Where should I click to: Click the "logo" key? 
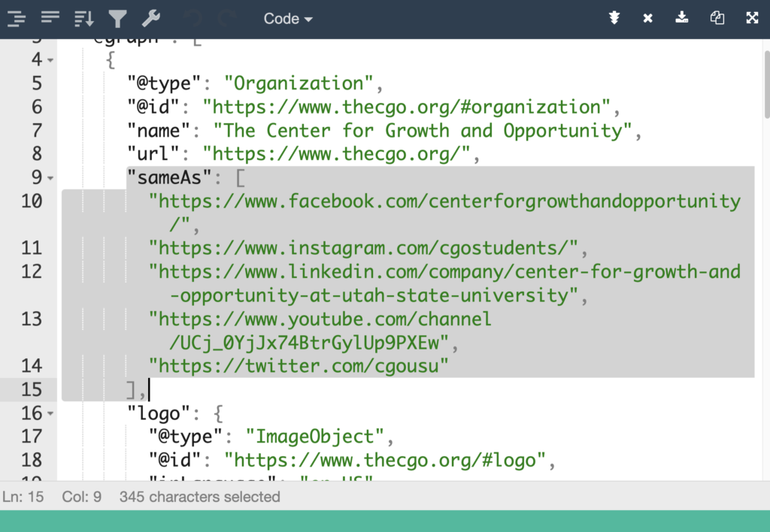tap(158, 413)
